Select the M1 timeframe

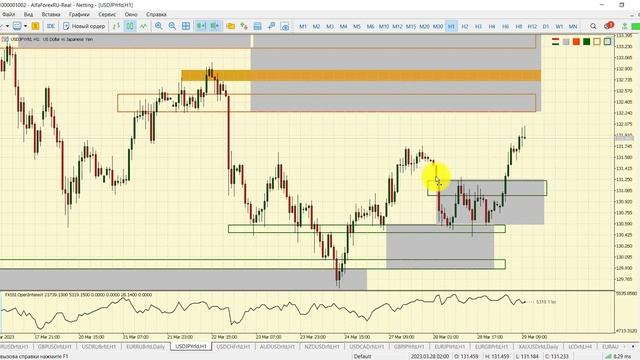coord(303,26)
